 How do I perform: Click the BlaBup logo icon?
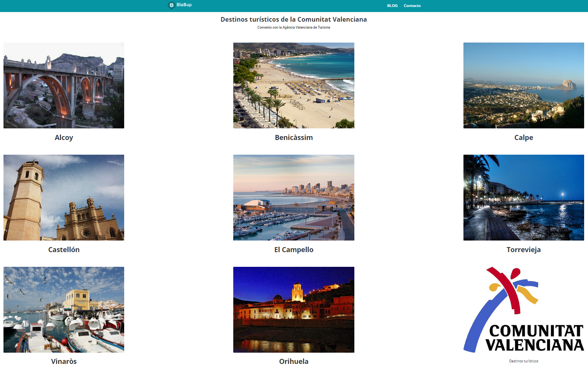171,5
